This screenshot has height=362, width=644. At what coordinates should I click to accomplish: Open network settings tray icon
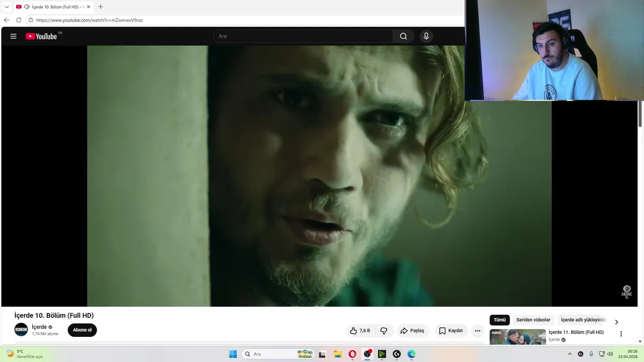coord(602,354)
